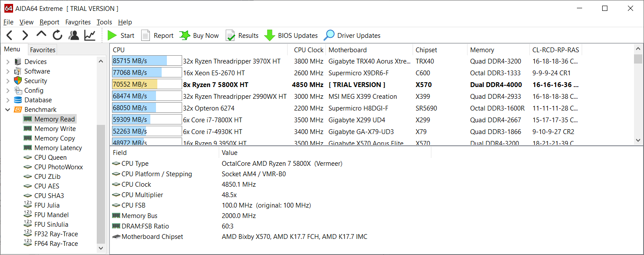Click the Back navigation arrow

pos(9,35)
